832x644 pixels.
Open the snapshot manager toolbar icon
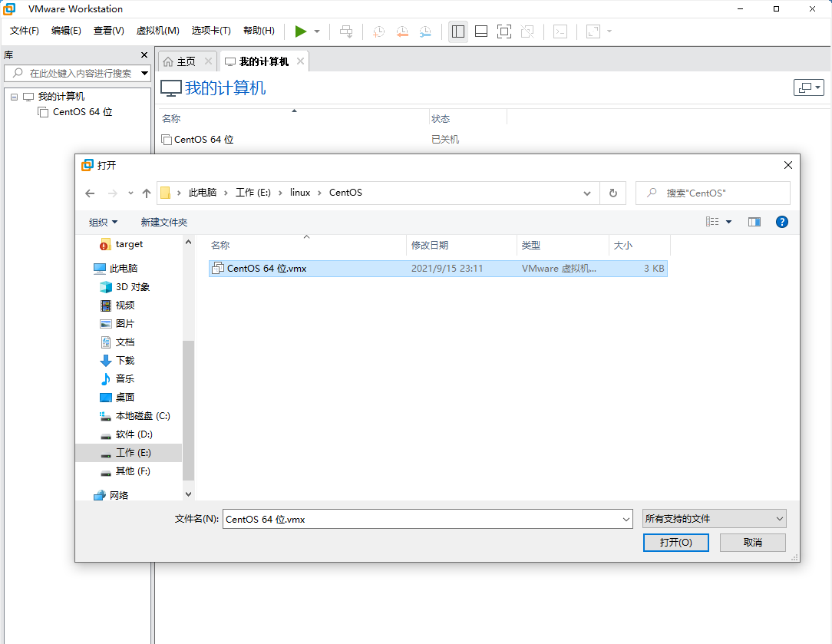point(425,31)
